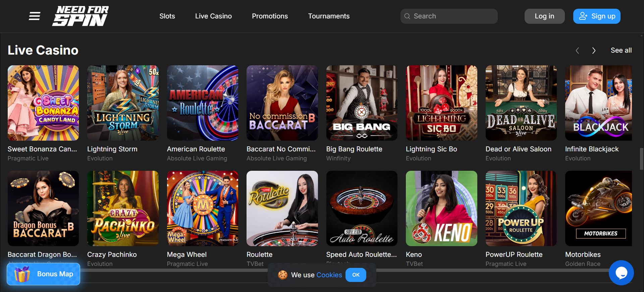Click the American Roulette title text
Screen dimensions: 644x292
click(196, 149)
